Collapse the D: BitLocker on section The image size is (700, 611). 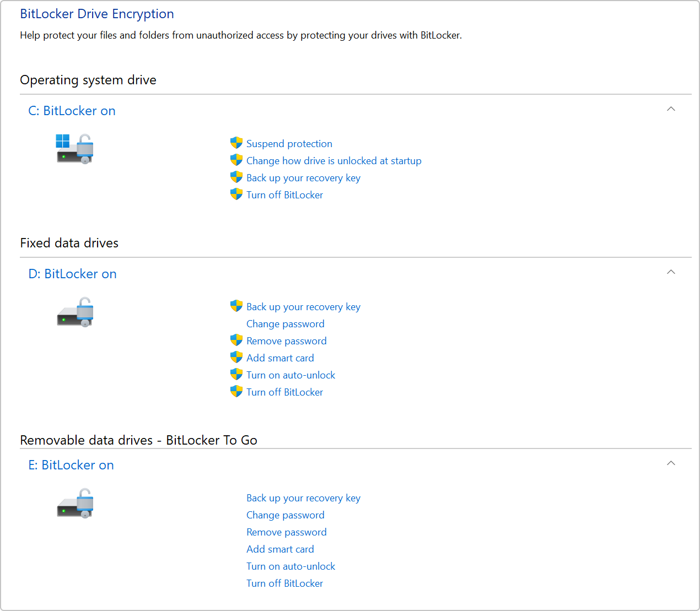click(671, 272)
